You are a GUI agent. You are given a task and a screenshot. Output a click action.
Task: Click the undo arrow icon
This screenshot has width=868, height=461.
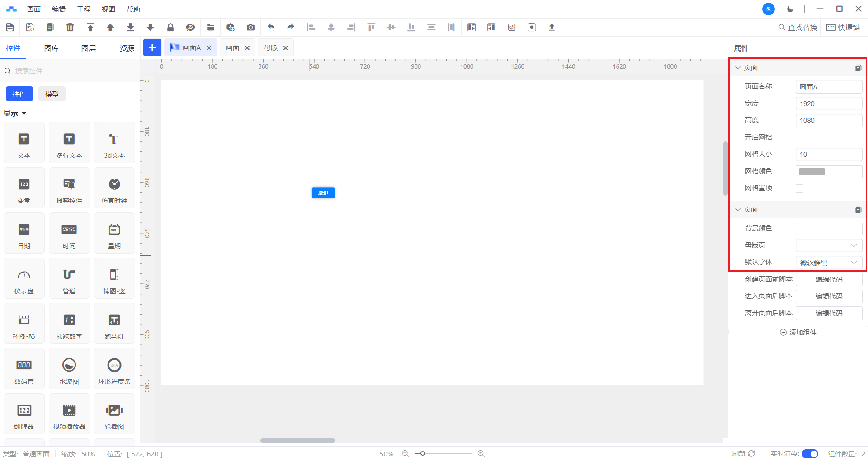271,28
